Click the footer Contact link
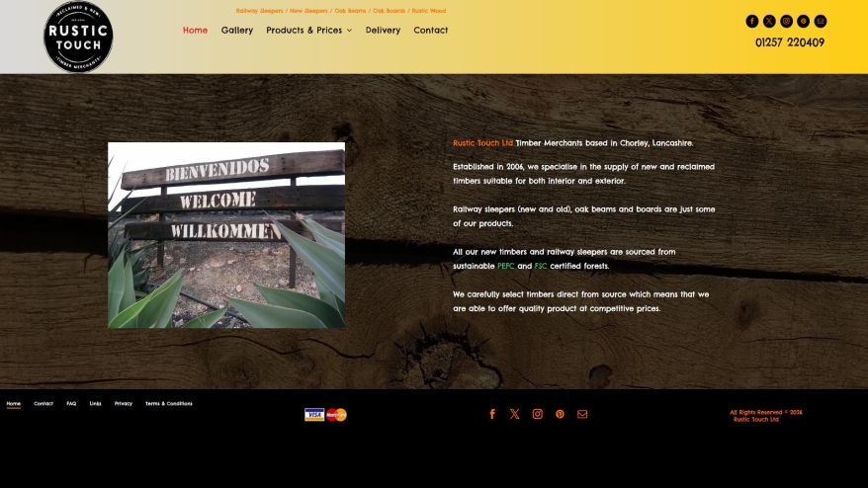The width and height of the screenshot is (868, 488). [x=43, y=403]
